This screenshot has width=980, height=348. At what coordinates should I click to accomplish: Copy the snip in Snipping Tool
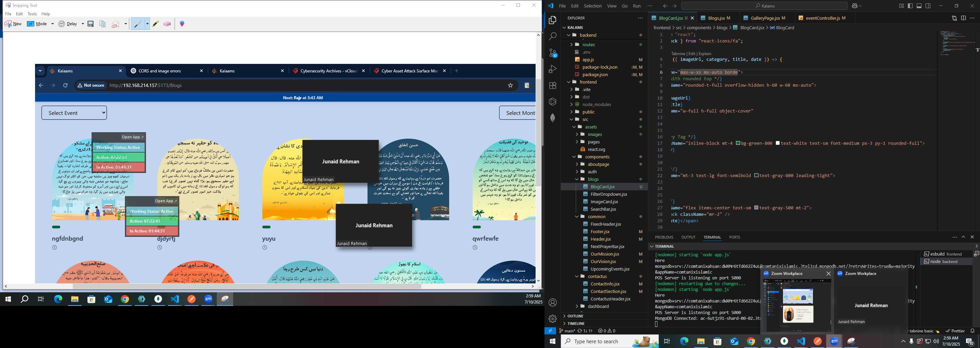pyautogui.click(x=102, y=24)
